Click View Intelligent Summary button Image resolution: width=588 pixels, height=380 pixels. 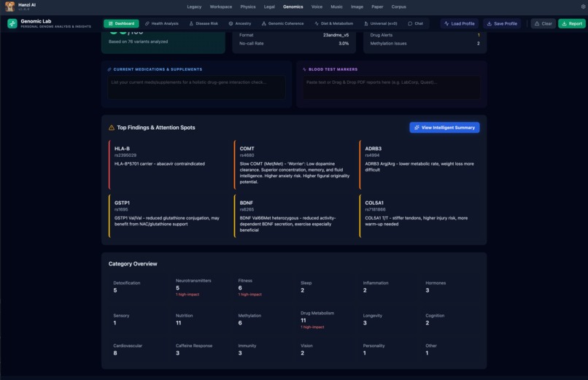(444, 128)
